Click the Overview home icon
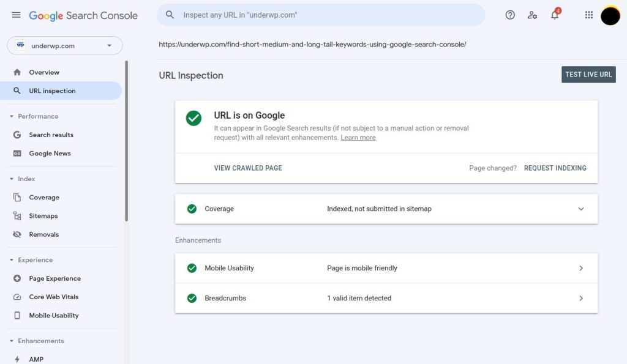The height and width of the screenshot is (364, 627). pyautogui.click(x=17, y=72)
